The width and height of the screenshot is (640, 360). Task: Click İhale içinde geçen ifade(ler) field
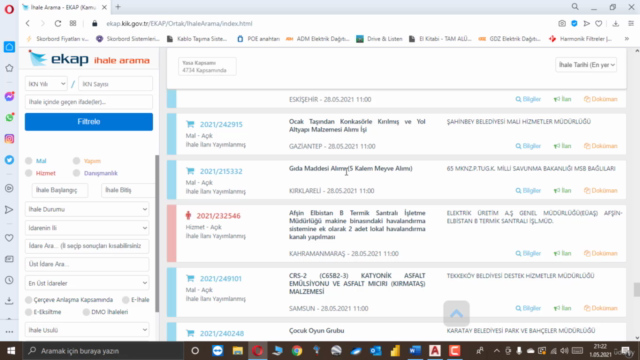tap(89, 102)
